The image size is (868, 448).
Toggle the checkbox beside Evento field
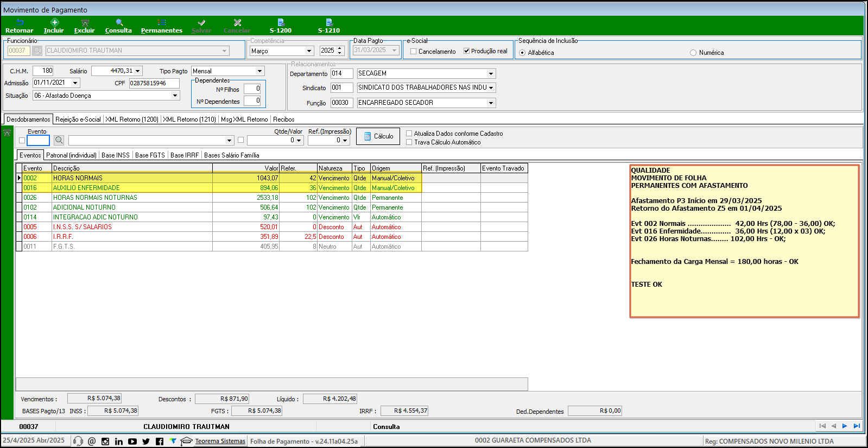pyautogui.click(x=22, y=141)
